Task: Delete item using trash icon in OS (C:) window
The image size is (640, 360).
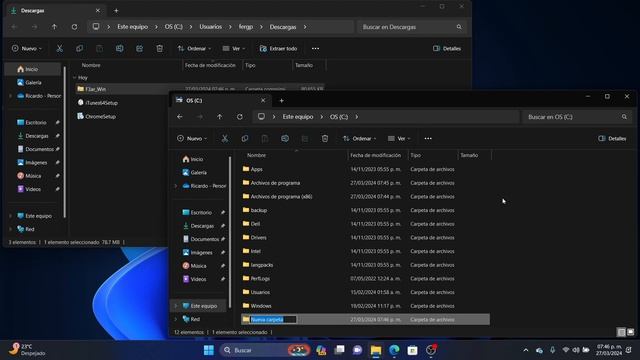Action: coord(325,138)
